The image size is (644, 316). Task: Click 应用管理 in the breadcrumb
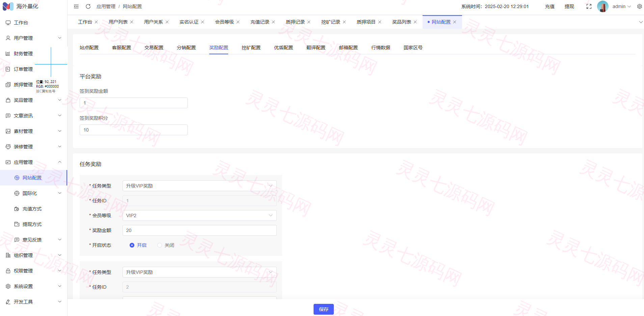[106, 6]
